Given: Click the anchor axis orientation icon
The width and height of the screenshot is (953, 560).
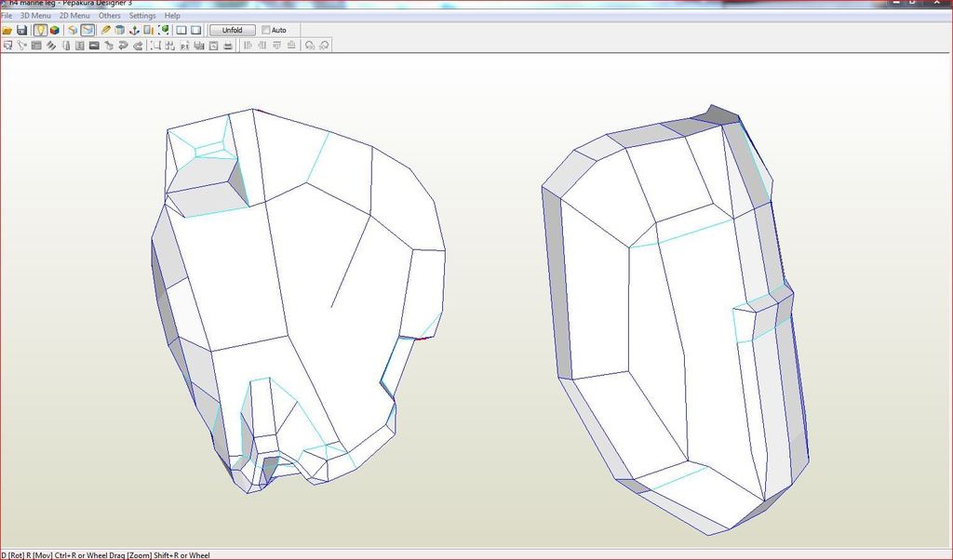Looking at the screenshot, I should (134, 30).
